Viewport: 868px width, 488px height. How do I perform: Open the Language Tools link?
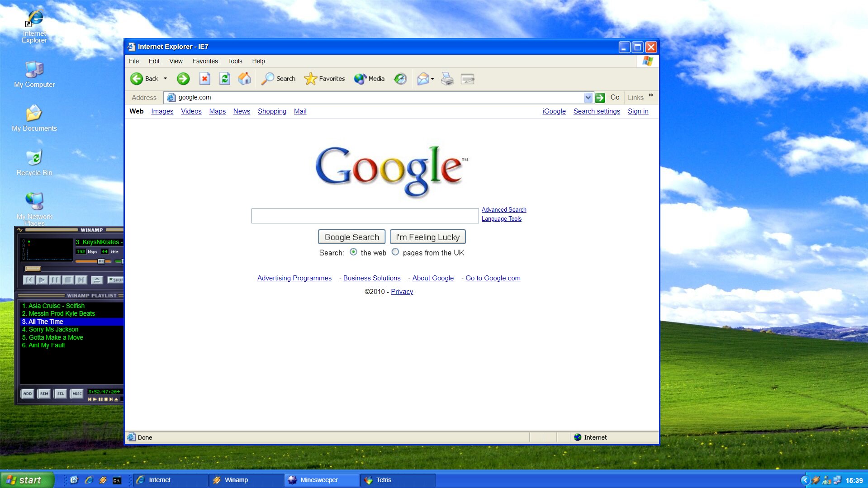click(x=501, y=219)
